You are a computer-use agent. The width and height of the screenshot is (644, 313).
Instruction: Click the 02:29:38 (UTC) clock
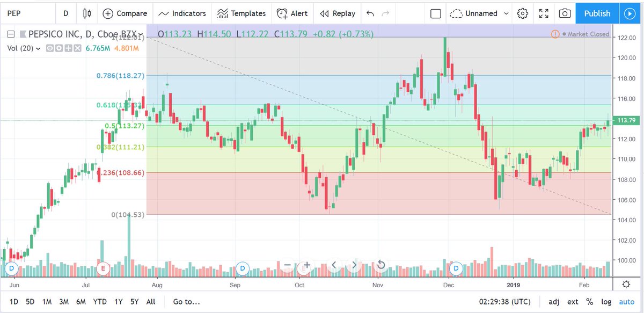coord(504,302)
